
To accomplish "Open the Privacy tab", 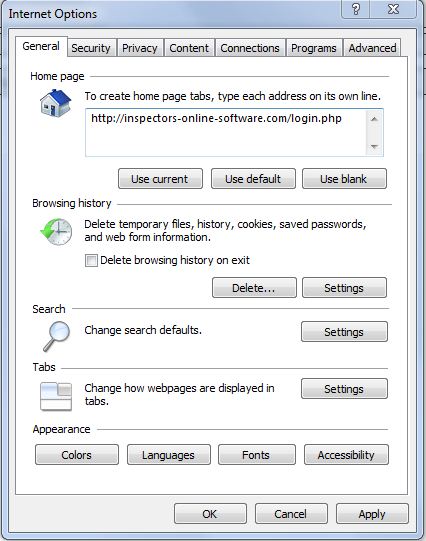I will [140, 48].
